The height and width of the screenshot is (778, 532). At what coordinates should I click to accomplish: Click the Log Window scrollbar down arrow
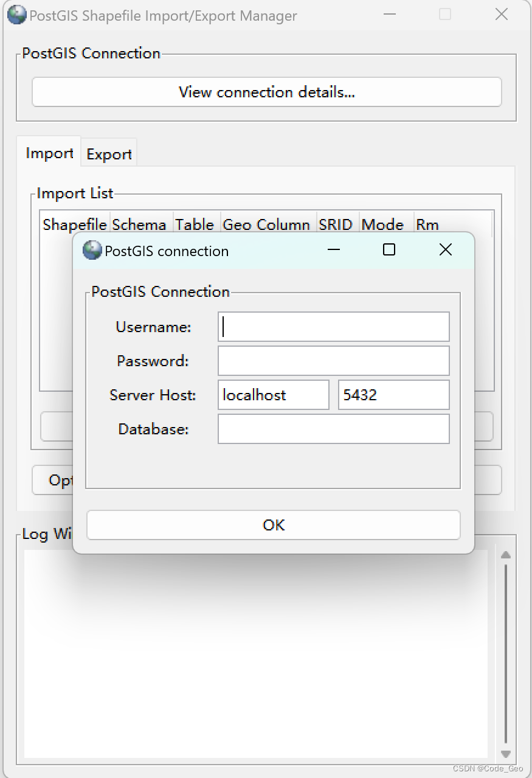point(505,754)
